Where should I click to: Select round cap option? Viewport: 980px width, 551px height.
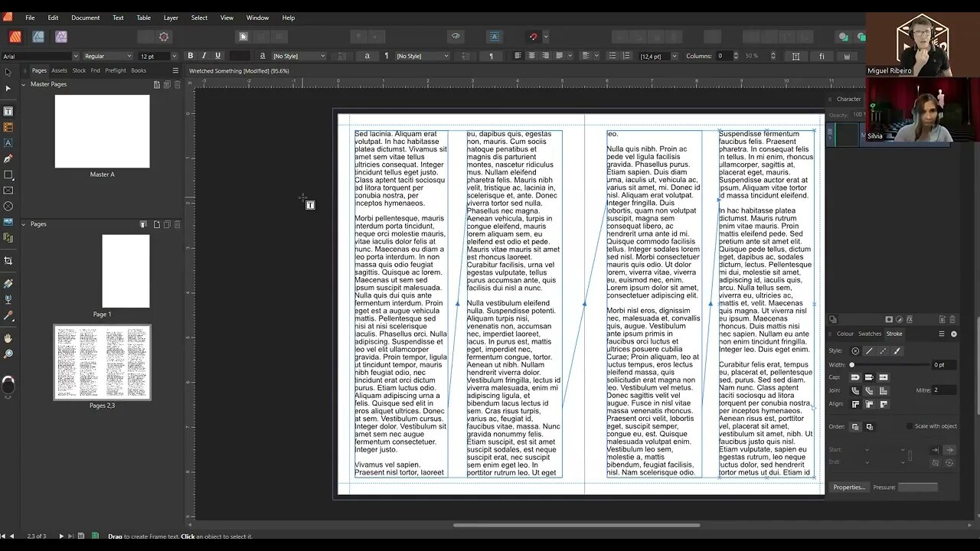(x=855, y=377)
